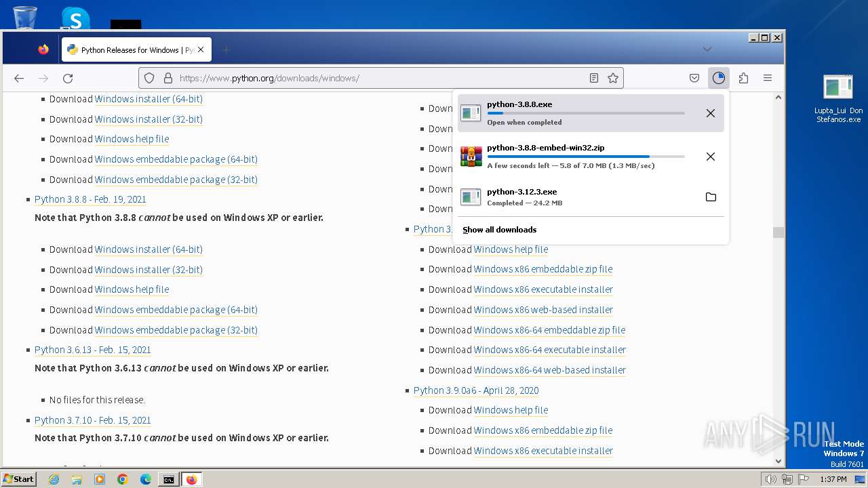Viewport: 868px width, 488px height.
Task: Go back using browser back arrow
Action: (x=19, y=78)
